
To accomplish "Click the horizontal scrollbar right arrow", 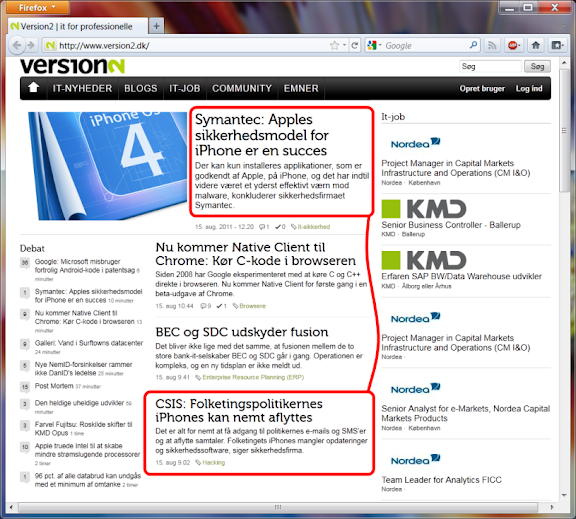I will [x=551, y=507].
